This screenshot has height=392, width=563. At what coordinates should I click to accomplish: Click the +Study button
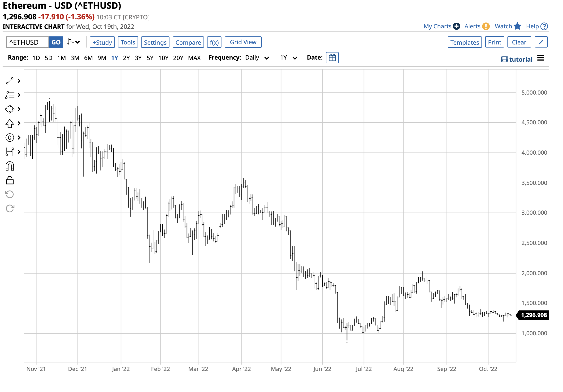click(x=102, y=42)
